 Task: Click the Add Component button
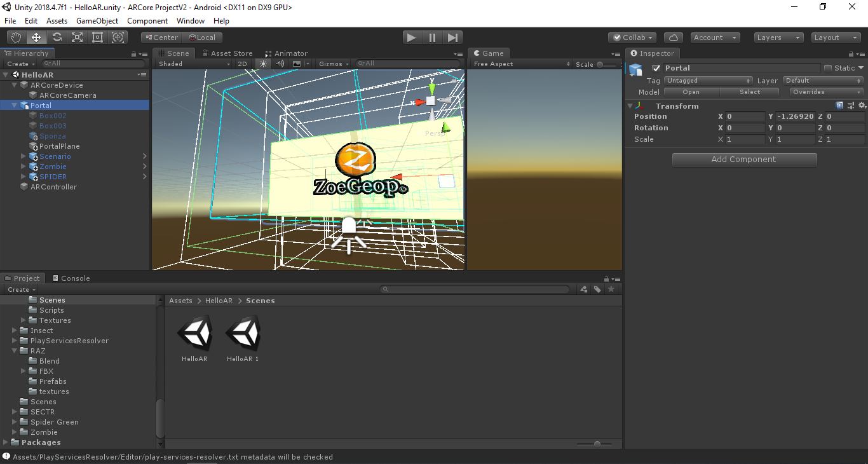point(744,160)
